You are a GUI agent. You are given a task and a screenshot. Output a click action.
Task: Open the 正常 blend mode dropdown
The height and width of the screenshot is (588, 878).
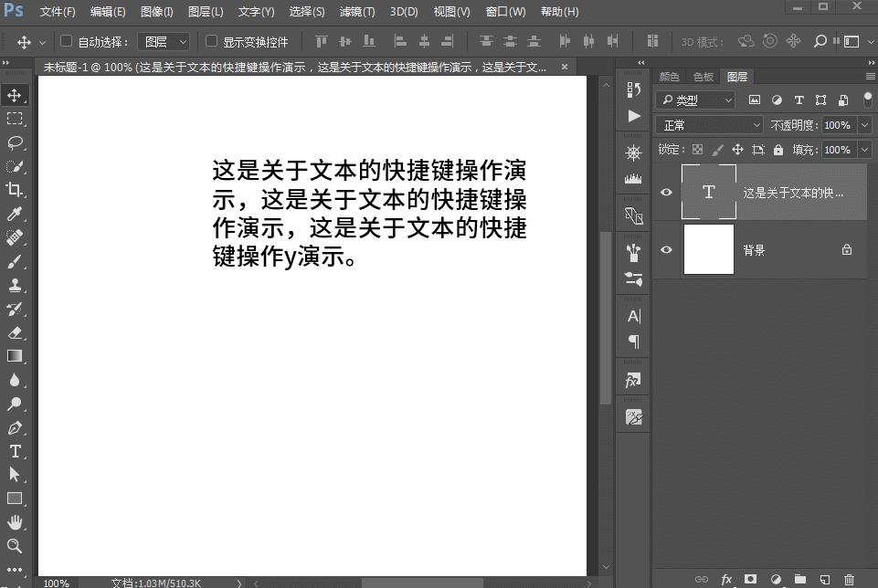coord(709,124)
